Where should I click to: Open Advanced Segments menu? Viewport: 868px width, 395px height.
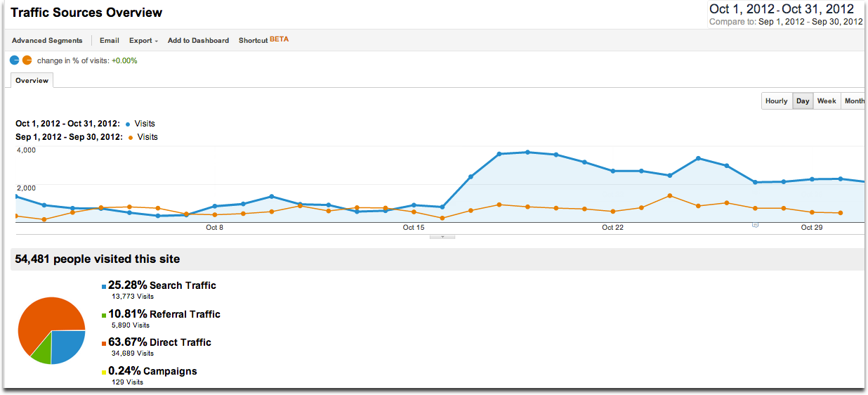click(47, 41)
